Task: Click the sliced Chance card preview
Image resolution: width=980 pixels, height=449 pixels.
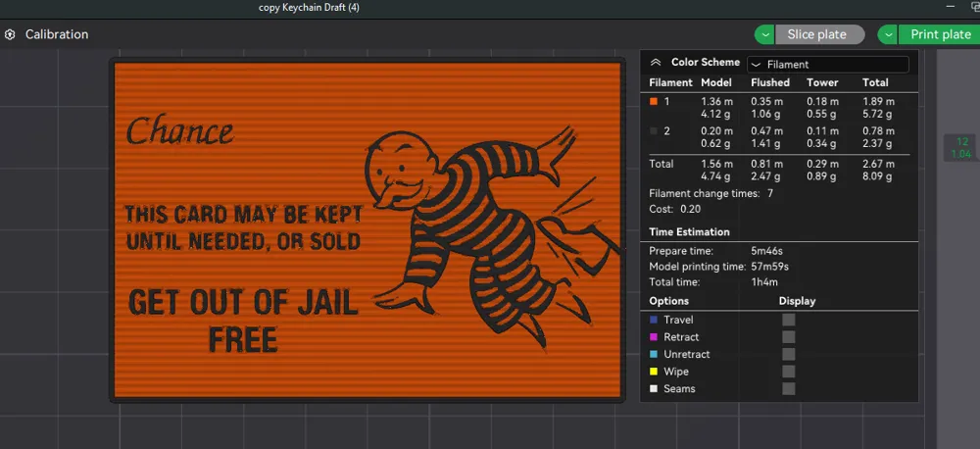Action: 367,230
